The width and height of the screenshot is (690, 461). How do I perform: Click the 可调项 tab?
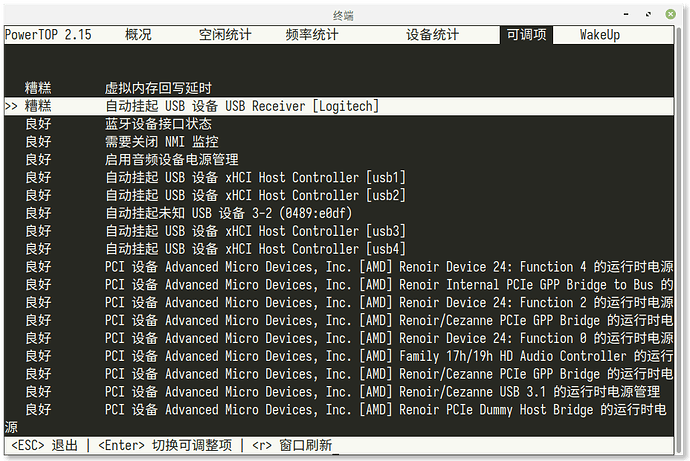(x=526, y=34)
